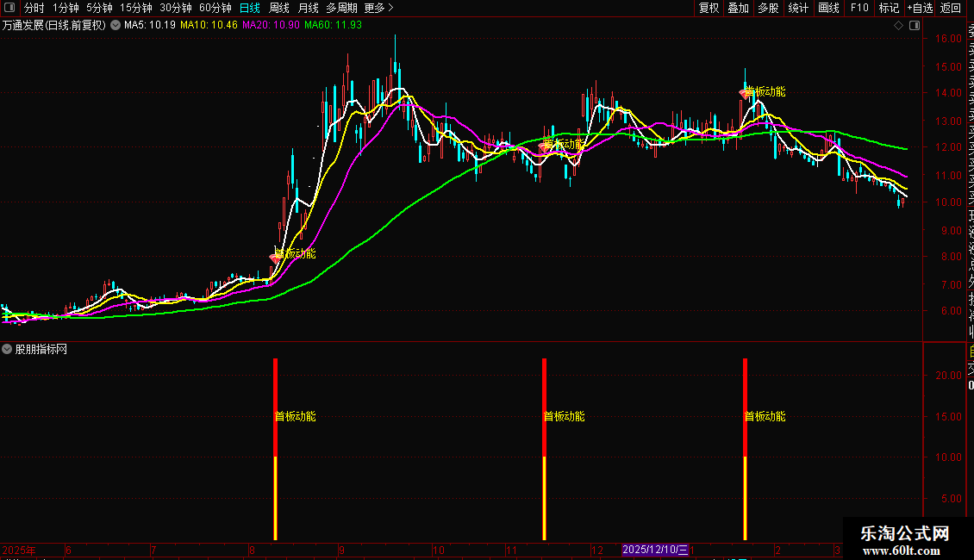Open 股朋指标网 indicator circle icon
Screen dimensions: 974x560
(7, 349)
